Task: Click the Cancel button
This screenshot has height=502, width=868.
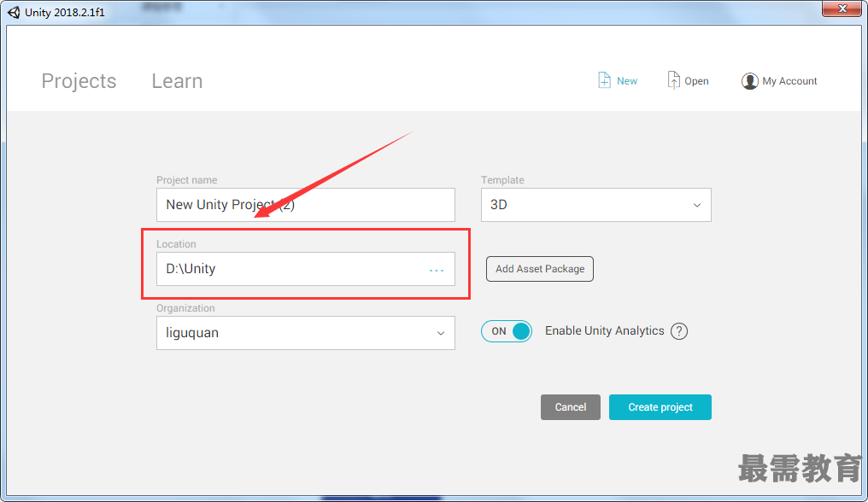Action: click(x=570, y=407)
